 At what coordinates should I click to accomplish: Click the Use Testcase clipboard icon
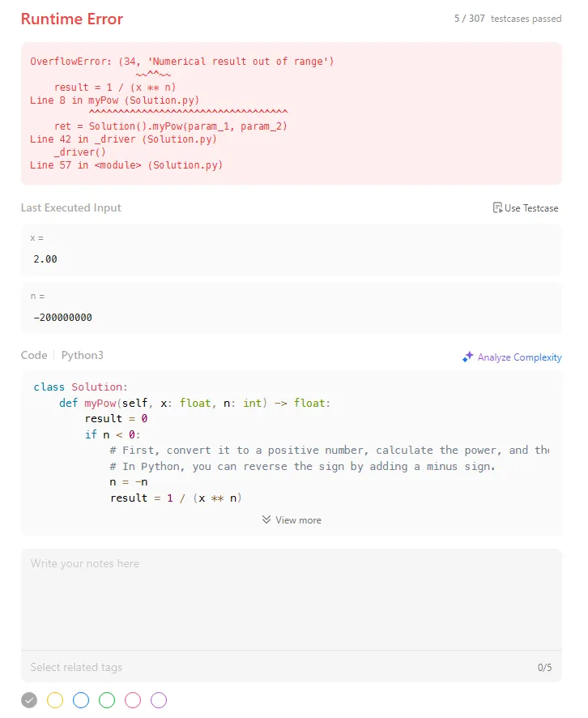pos(497,208)
